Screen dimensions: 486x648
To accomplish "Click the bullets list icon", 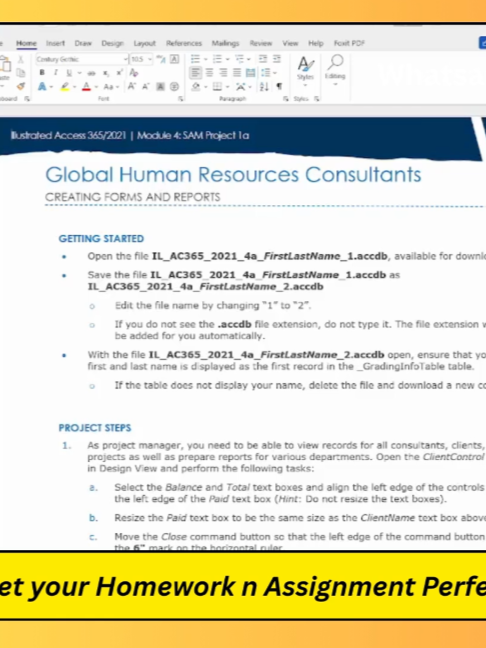I will coord(195,59).
